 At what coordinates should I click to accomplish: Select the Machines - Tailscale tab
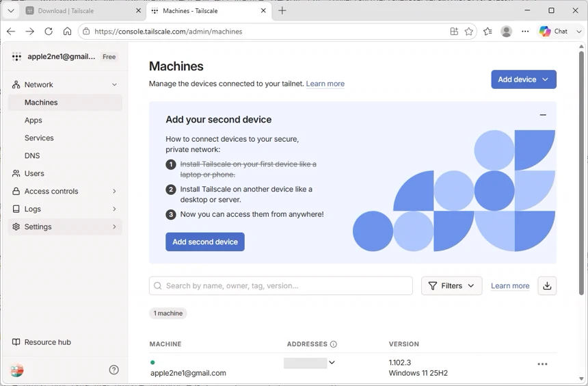[x=190, y=11]
